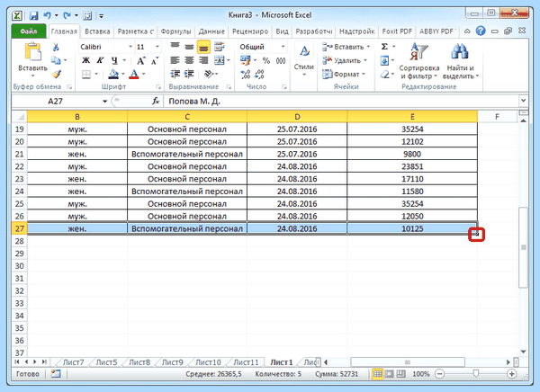The height and width of the screenshot is (392, 540).
Task: Increase font size with large A icon
Action: tap(140, 60)
